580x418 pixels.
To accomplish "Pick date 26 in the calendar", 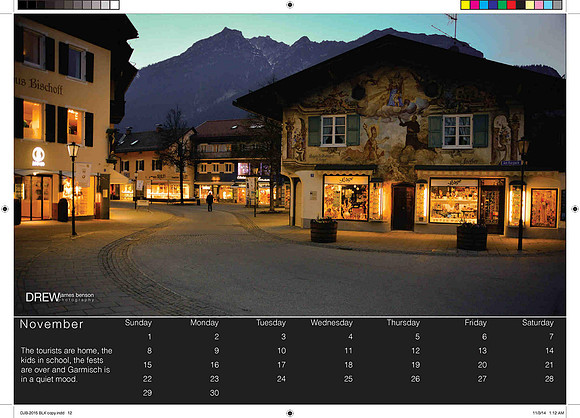I will 415,379.
